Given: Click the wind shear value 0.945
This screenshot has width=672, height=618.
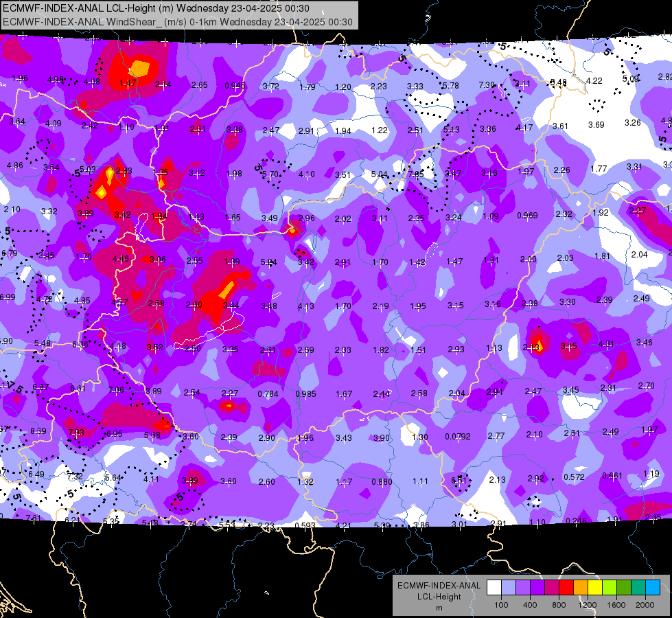Looking at the screenshot, I should click(x=235, y=86).
